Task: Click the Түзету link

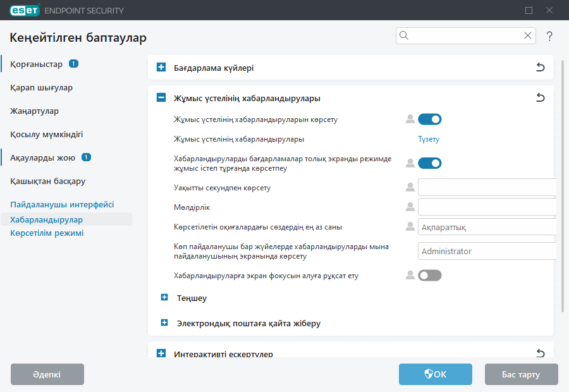Action: click(x=429, y=138)
